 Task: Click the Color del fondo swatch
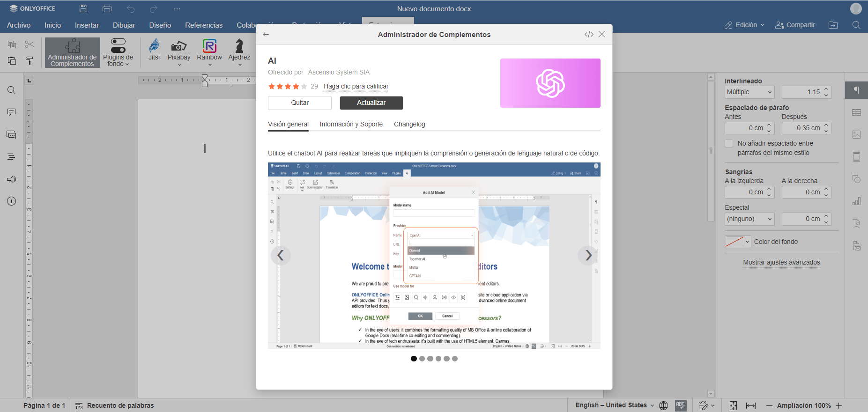point(734,242)
